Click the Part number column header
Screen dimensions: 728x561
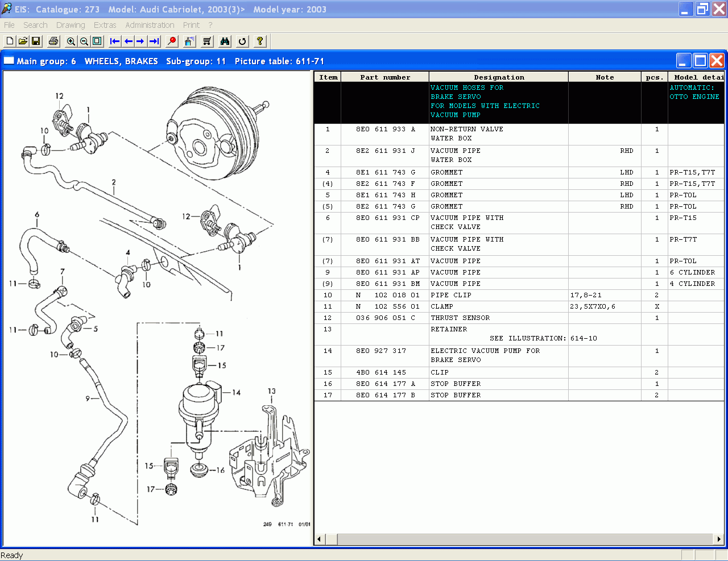click(385, 77)
